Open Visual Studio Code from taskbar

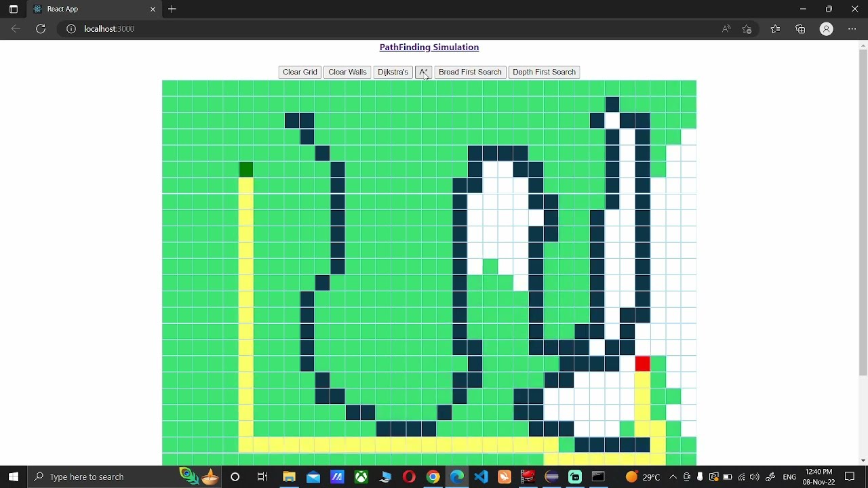(x=481, y=476)
